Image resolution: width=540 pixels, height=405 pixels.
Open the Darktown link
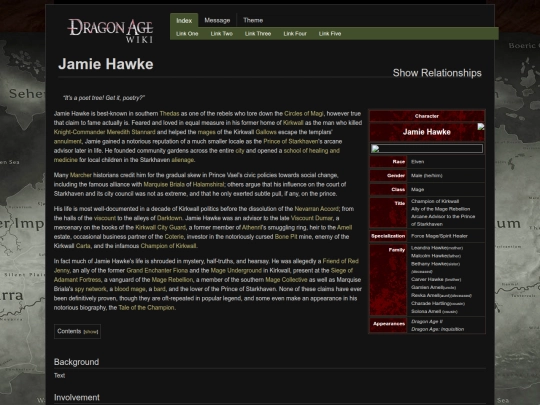(x=169, y=218)
